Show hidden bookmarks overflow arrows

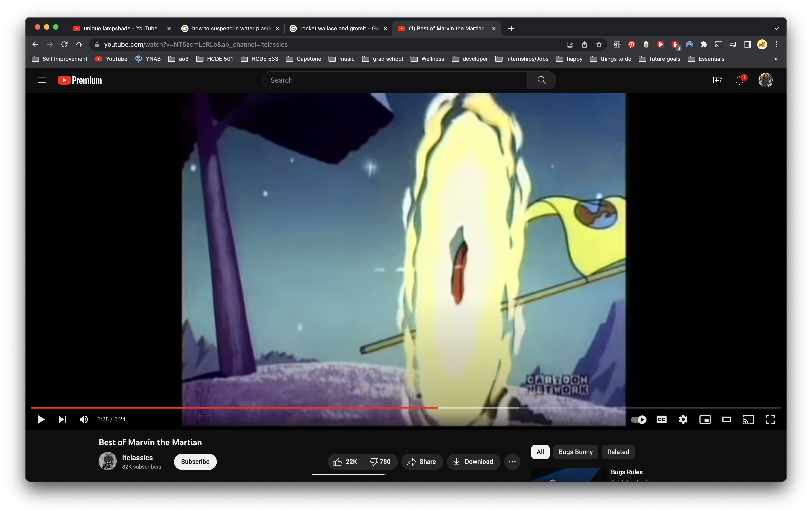(776, 59)
